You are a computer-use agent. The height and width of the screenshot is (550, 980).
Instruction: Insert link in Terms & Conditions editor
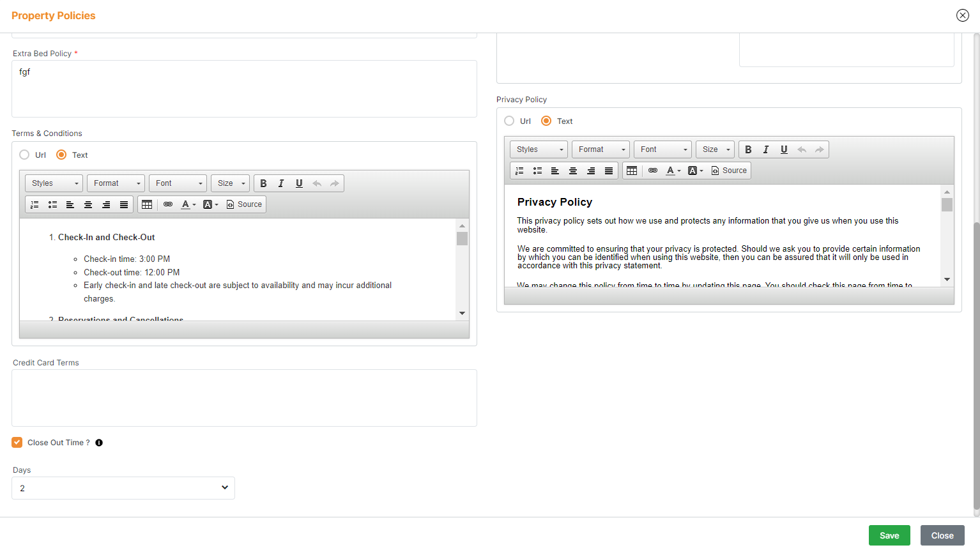pos(168,204)
